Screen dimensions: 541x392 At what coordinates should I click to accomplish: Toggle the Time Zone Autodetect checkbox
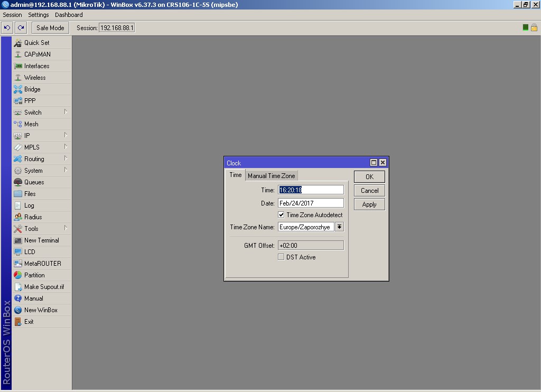tap(281, 214)
